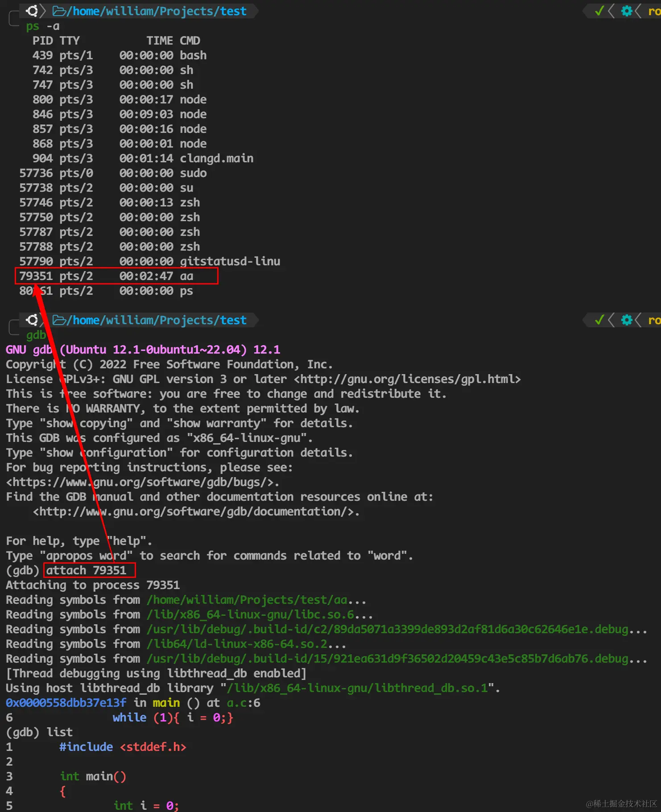Click the 'PID TTY TIME CMD' header line
The image size is (661, 812).
tap(116, 41)
